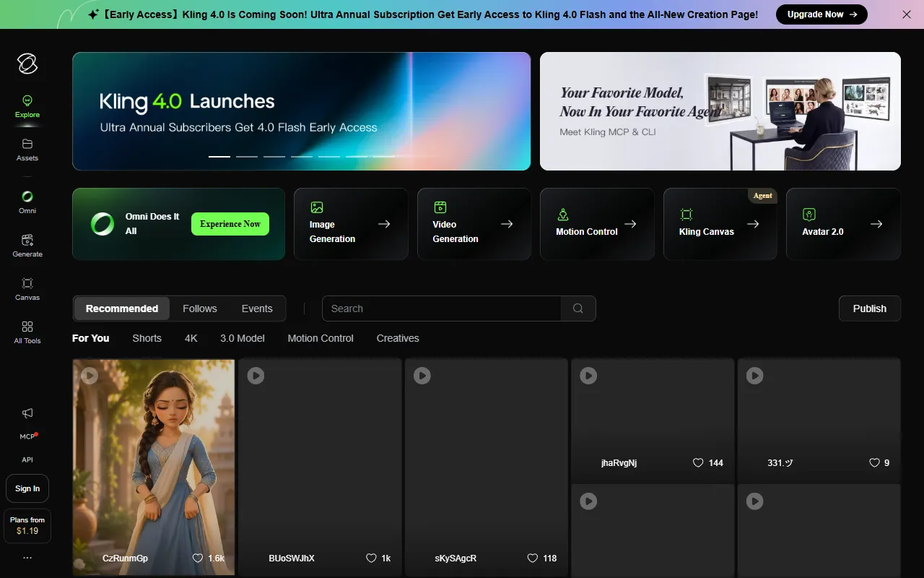Image resolution: width=924 pixels, height=578 pixels.
Task: Open Explore in the sidebar
Action: (x=27, y=106)
